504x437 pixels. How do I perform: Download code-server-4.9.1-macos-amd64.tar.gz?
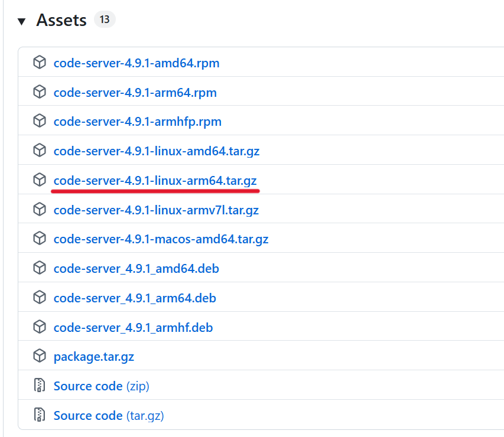coord(161,239)
